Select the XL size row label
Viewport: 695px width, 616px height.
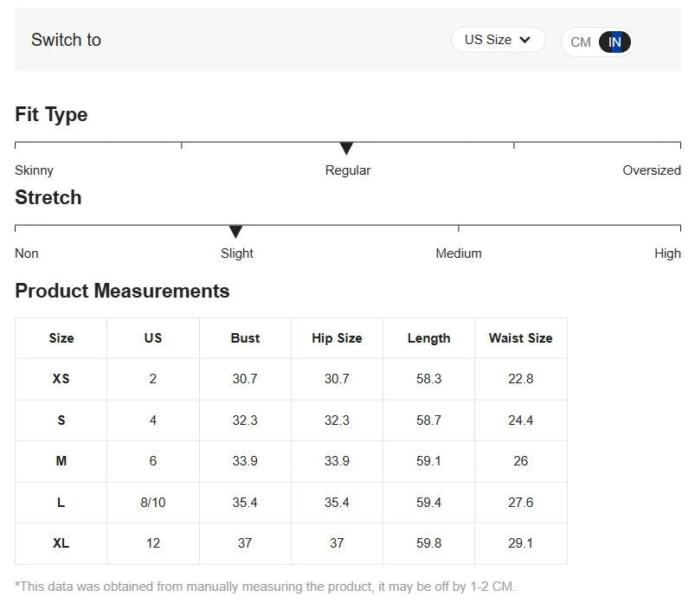pyautogui.click(x=61, y=542)
